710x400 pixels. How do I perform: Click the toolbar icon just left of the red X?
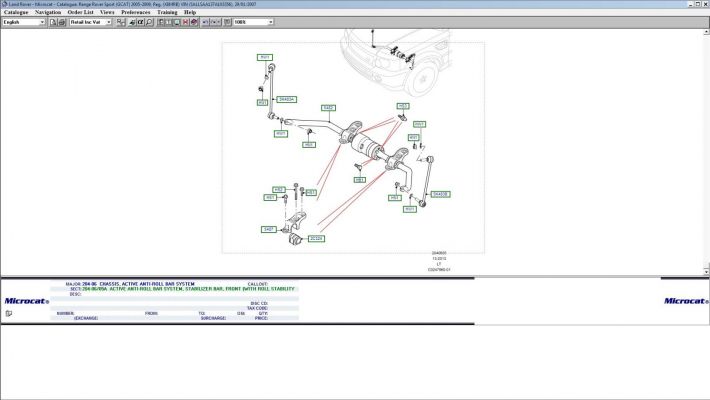pos(177,22)
